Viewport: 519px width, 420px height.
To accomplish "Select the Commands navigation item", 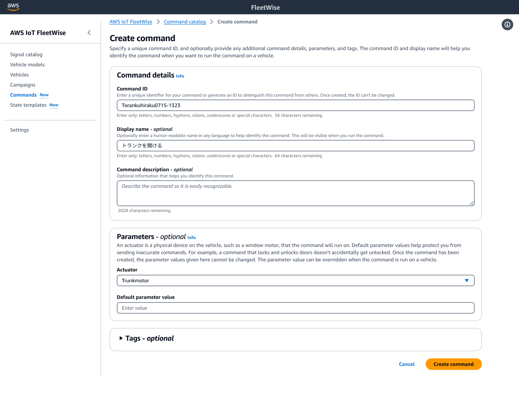I will click(x=23, y=95).
